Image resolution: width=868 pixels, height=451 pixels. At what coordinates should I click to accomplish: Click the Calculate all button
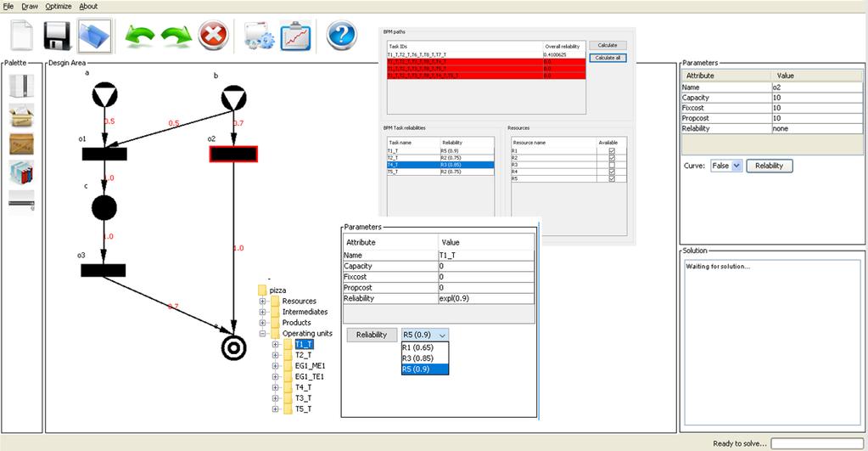point(608,58)
